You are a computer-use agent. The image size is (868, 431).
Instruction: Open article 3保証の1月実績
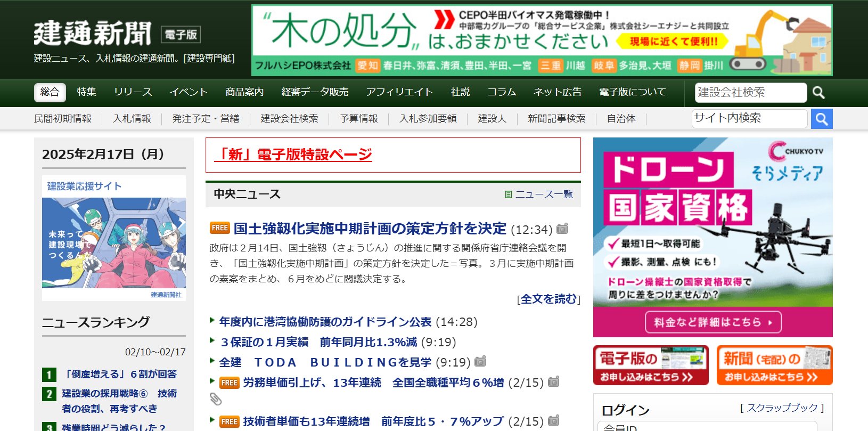(x=318, y=342)
